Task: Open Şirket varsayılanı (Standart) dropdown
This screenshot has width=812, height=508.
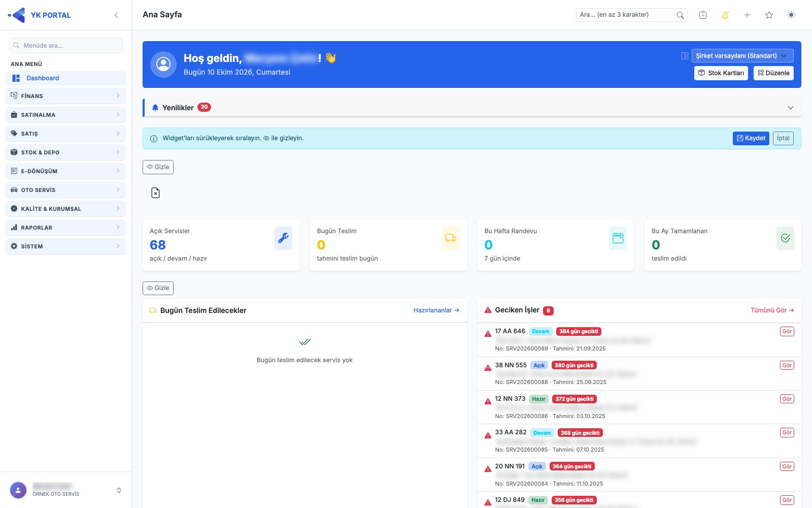Action: pyautogui.click(x=742, y=56)
